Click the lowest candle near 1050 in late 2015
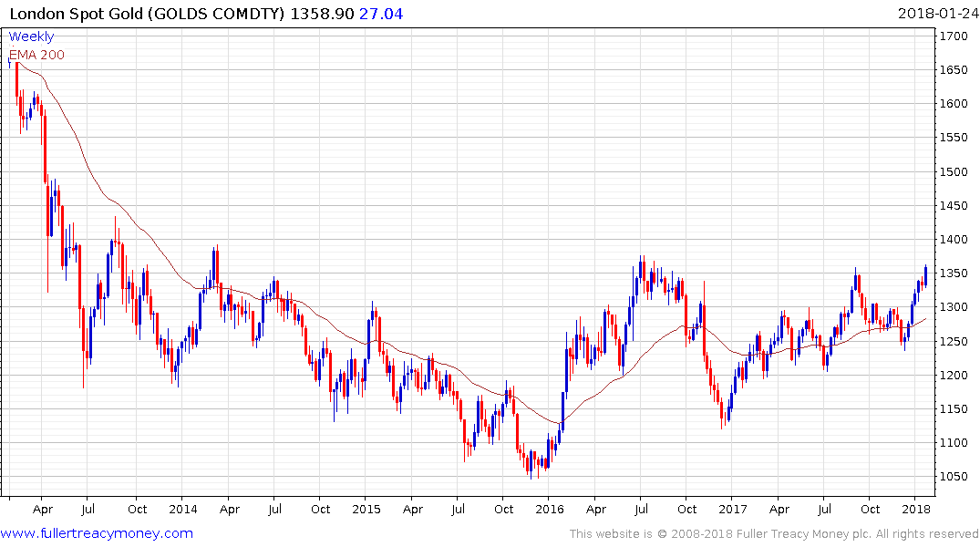This screenshot has height=547, width=980. pyautogui.click(x=531, y=464)
